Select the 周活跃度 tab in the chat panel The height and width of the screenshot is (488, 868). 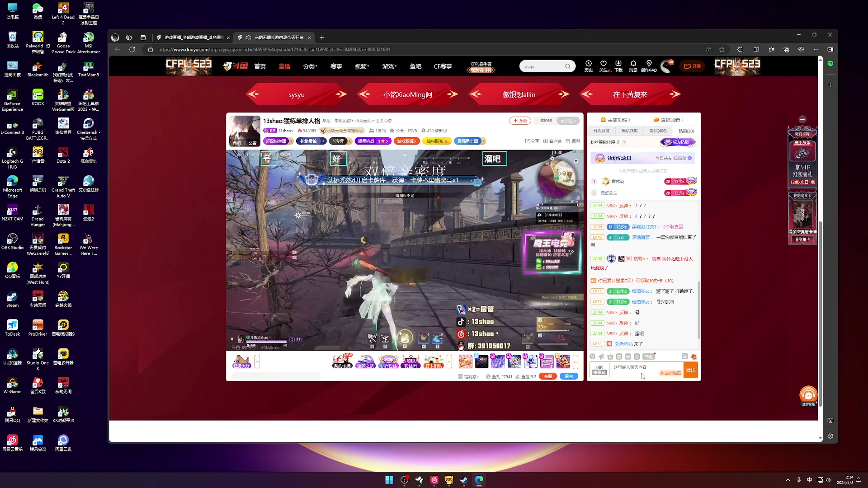[x=629, y=131]
